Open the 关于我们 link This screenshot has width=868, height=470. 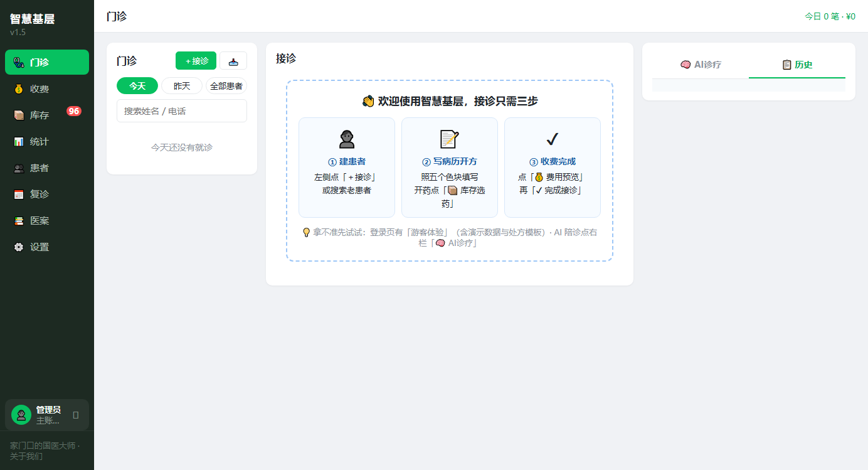click(x=26, y=456)
